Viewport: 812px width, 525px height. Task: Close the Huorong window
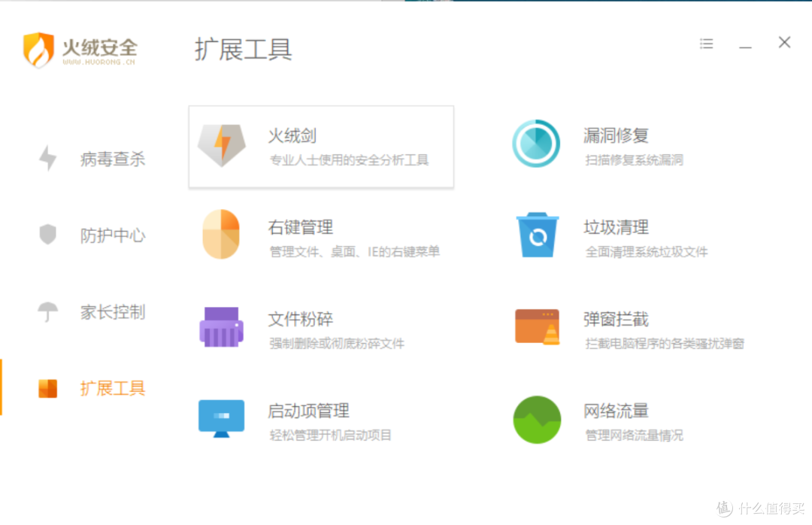click(784, 43)
